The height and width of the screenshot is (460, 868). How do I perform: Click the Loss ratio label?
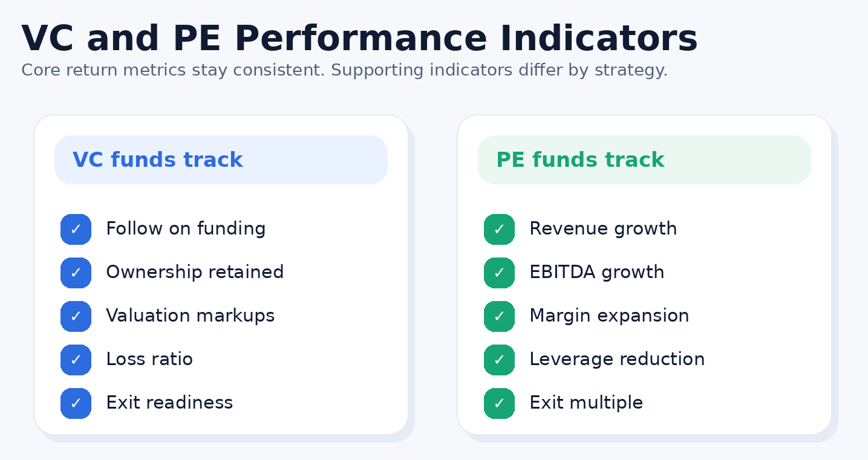tap(149, 360)
